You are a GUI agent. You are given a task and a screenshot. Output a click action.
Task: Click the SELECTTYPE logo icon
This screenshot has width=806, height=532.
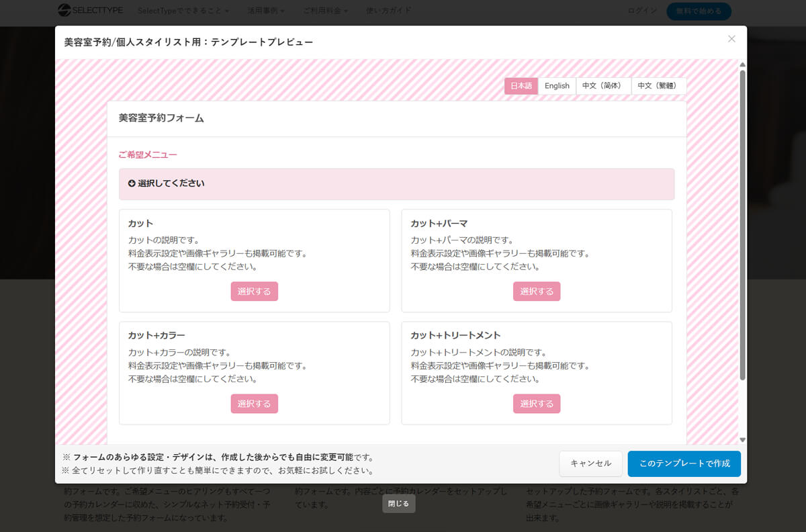click(64, 10)
